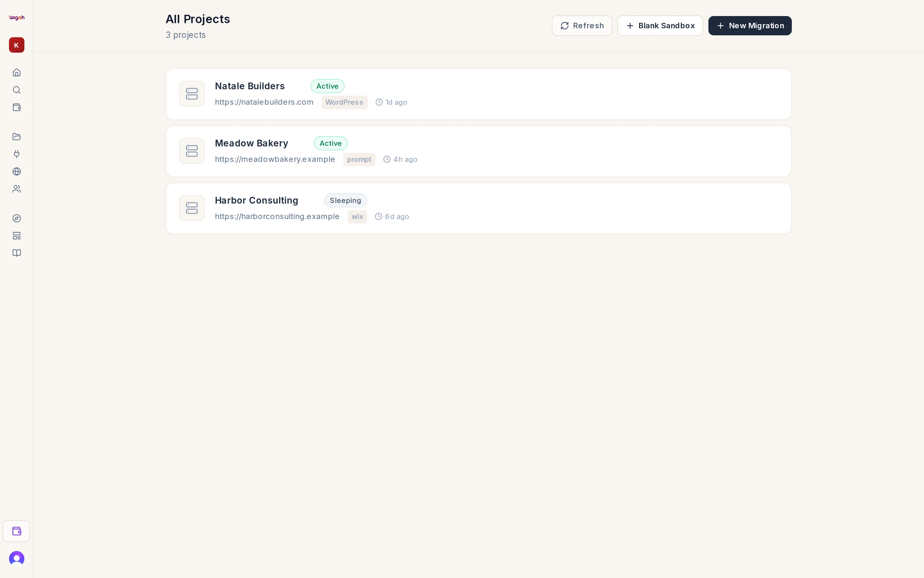Screen dimensions: 924x578
Task: Click the 3 projects count text
Action: tap(185, 35)
